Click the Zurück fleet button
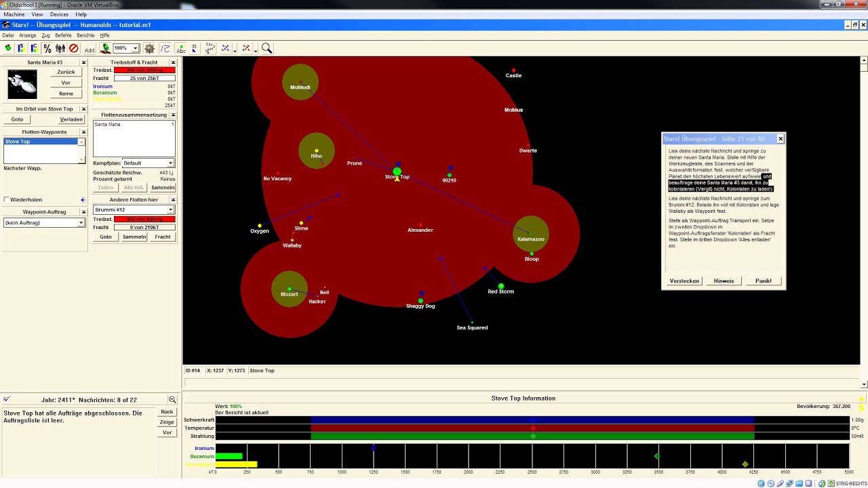 [66, 72]
